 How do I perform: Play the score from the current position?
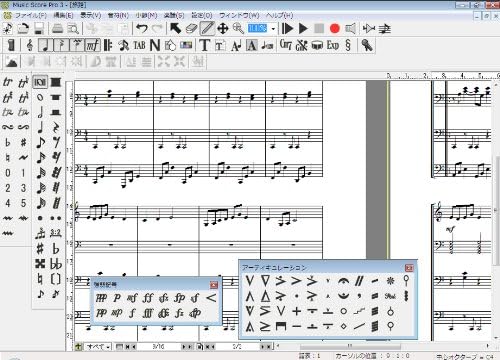coord(303,29)
